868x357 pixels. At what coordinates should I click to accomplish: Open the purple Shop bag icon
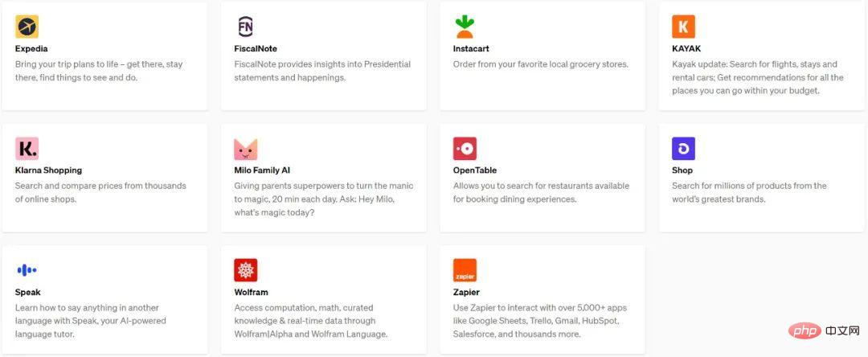coord(683,148)
